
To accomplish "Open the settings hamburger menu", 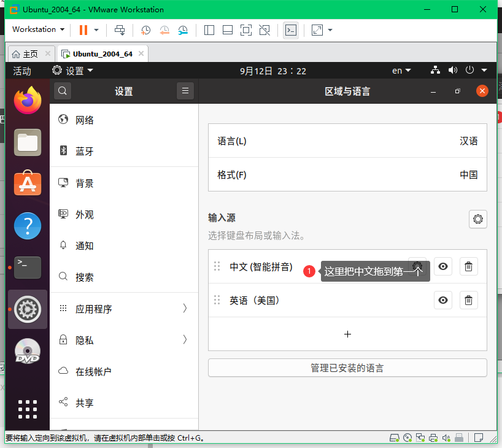I will click(185, 91).
